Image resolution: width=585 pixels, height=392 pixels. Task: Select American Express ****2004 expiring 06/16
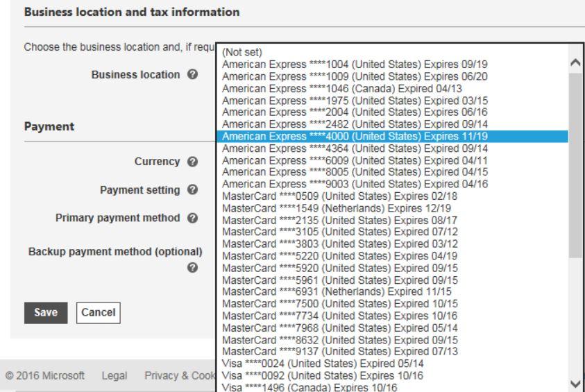tap(392, 112)
